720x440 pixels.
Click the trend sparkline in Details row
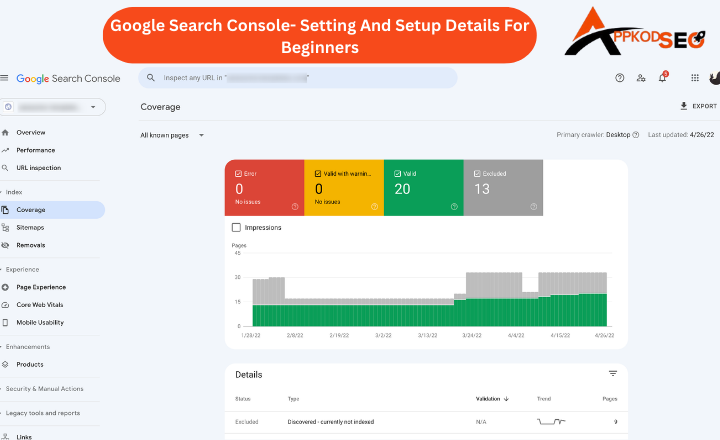[x=551, y=421]
